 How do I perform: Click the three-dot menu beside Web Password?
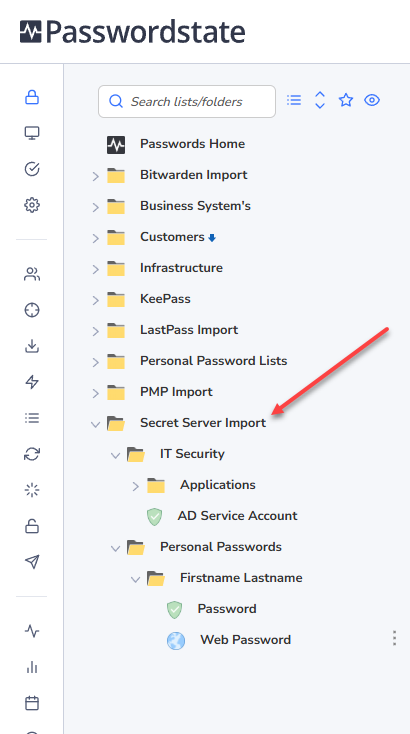pos(395,638)
